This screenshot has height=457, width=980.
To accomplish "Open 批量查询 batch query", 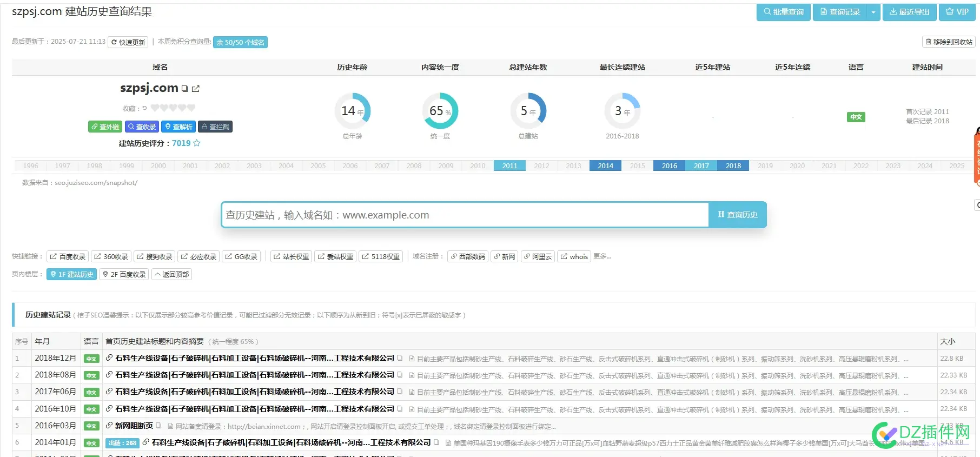I will point(783,12).
